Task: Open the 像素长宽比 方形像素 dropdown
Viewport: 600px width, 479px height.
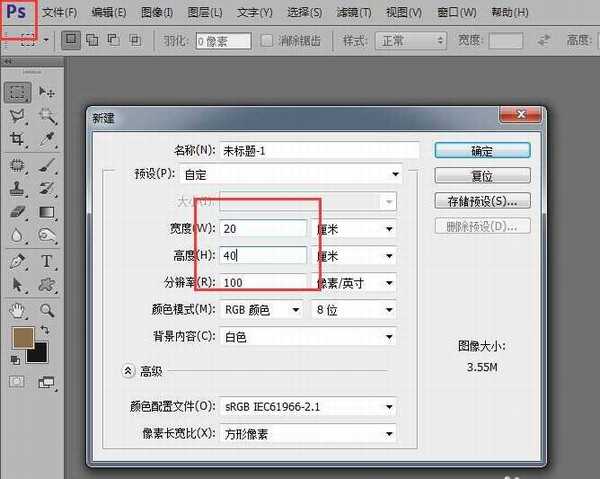Action: click(308, 433)
